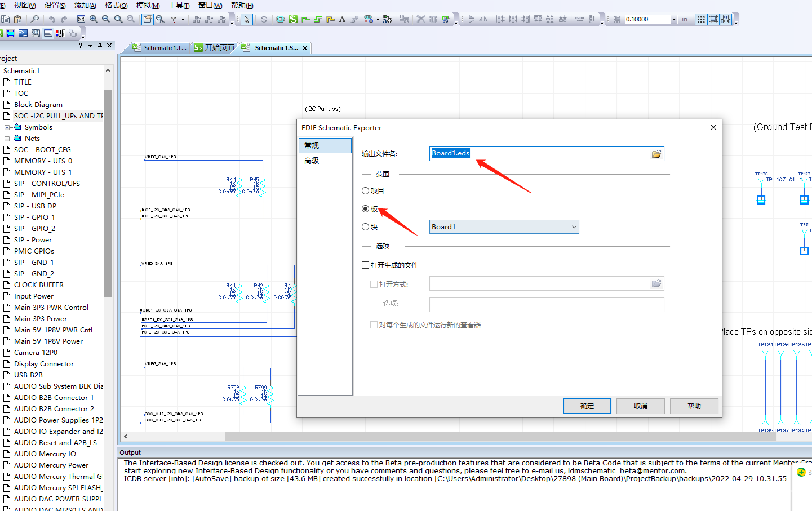
Task: Click the Undo arrow icon
Action: [52, 19]
